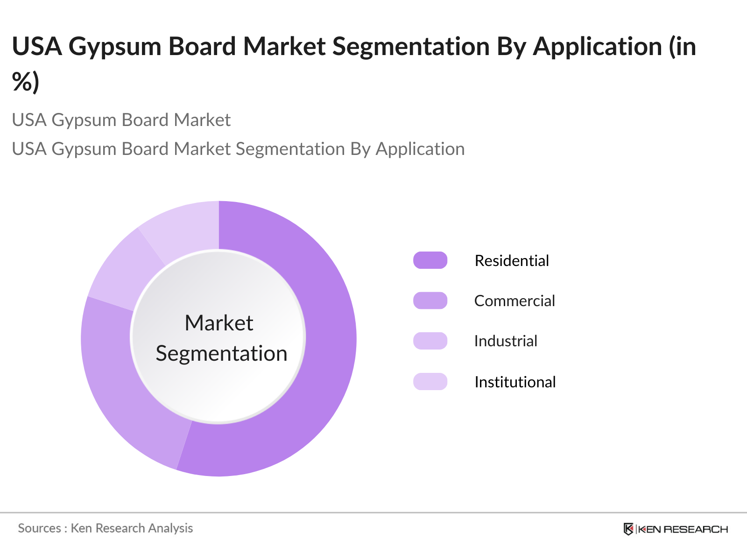The height and width of the screenshot is (560, 747).
Task: Click the "Segmentation By Application" subtitle line
Action: (238, 149)
